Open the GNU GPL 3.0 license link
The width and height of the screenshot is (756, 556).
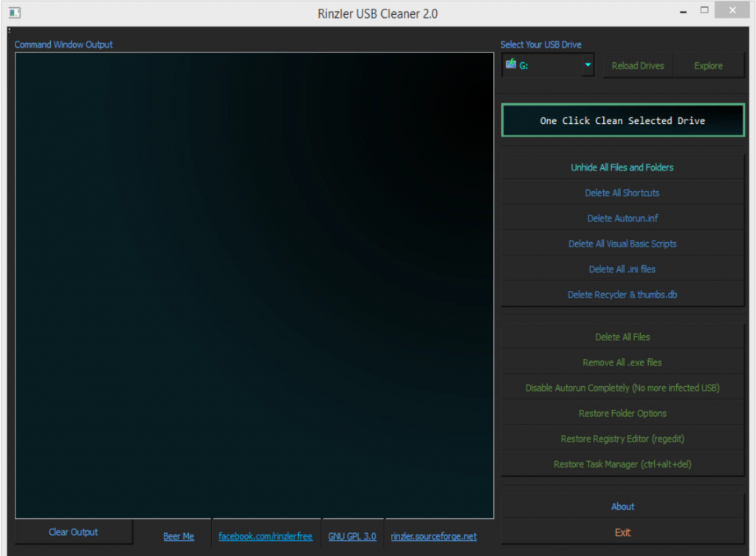352,536
